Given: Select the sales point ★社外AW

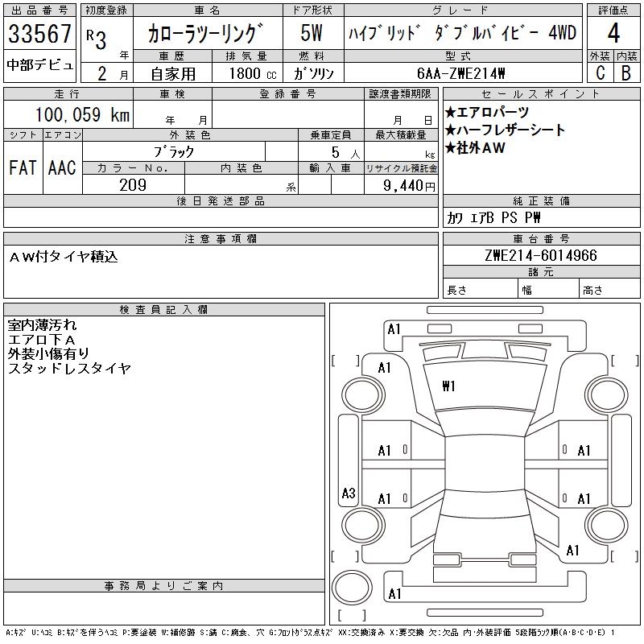Looking at the screenshot, I should click(x=475, y=148).
